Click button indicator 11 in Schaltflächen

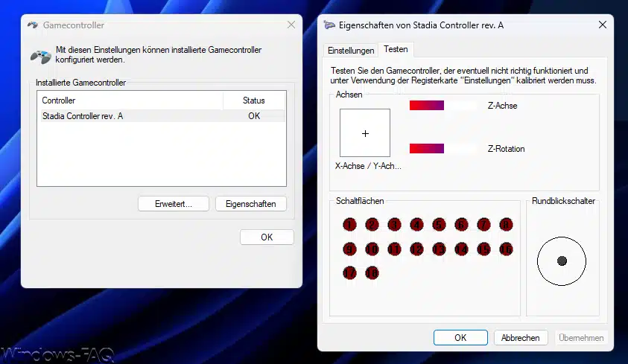tap(395, 249)
